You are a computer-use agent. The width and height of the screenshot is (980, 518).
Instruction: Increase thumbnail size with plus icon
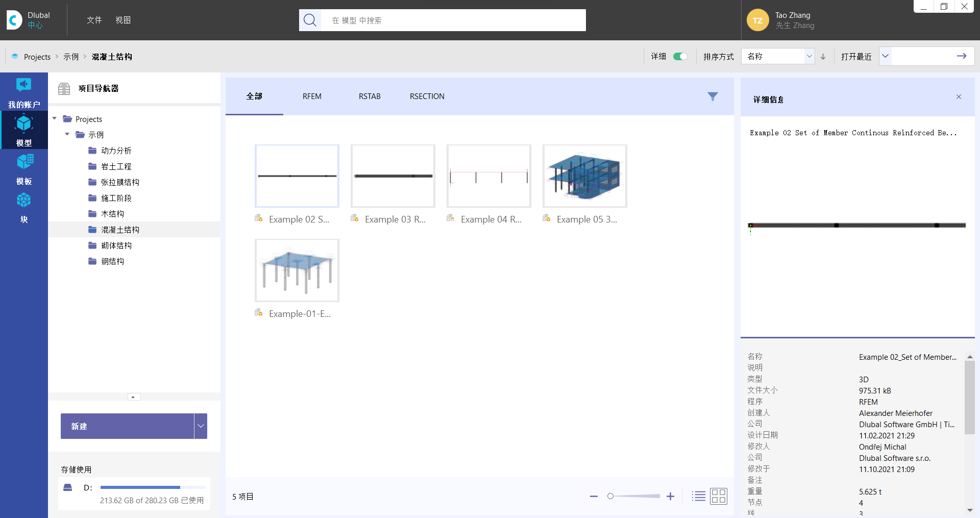point(670,496)
